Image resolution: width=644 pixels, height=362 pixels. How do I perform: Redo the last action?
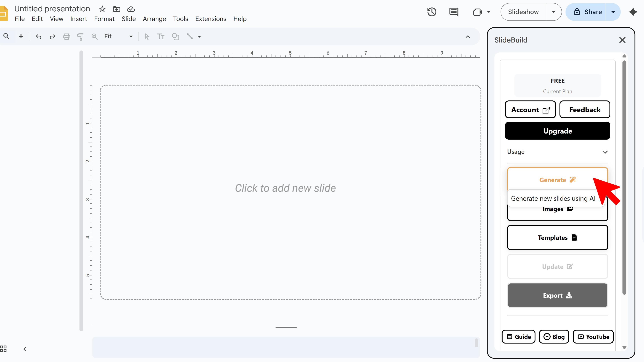tap(52, 37)
